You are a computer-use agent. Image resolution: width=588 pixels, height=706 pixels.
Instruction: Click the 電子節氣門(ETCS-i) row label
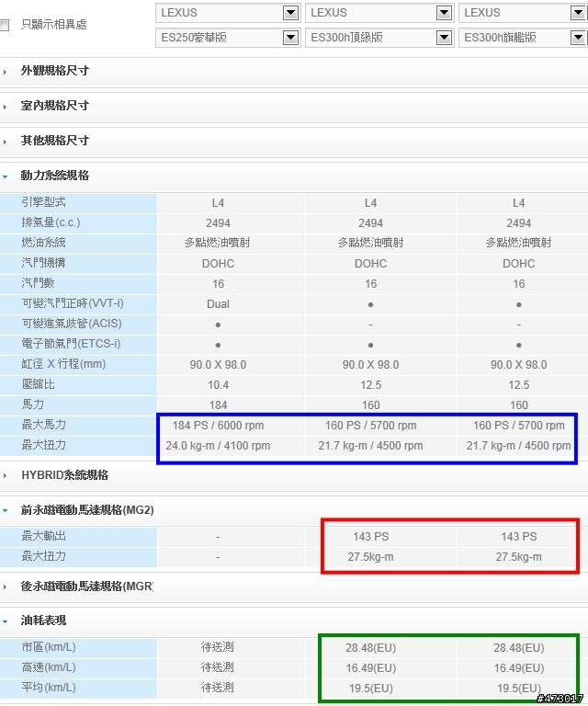tap(71, 344)
